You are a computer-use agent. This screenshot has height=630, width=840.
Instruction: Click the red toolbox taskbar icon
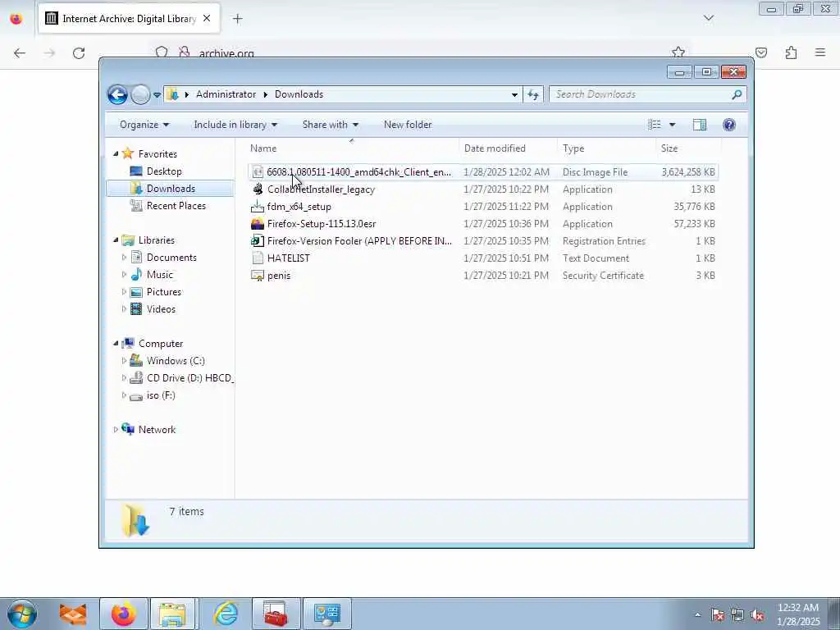(x=276, y=614)
